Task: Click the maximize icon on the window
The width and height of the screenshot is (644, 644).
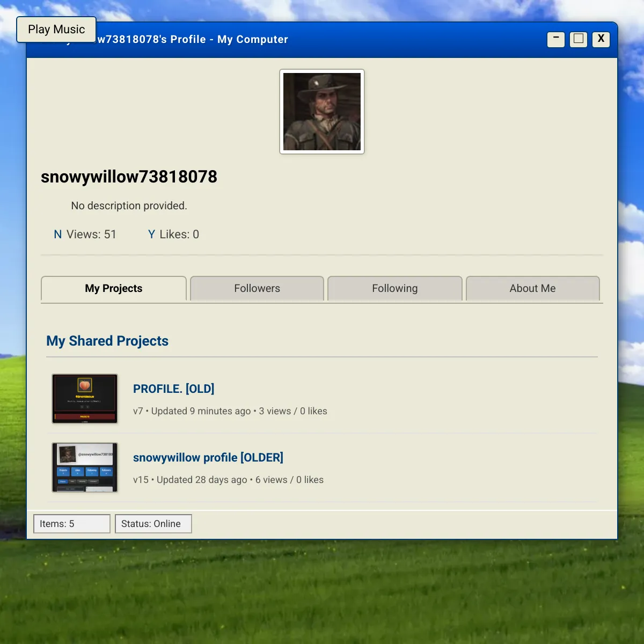Action: click(x=578, y=39)
